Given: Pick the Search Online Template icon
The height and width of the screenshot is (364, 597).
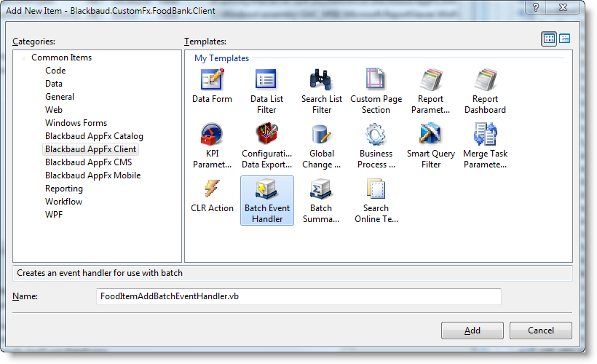Looking at the screenshot, I should tap(376, 189).
